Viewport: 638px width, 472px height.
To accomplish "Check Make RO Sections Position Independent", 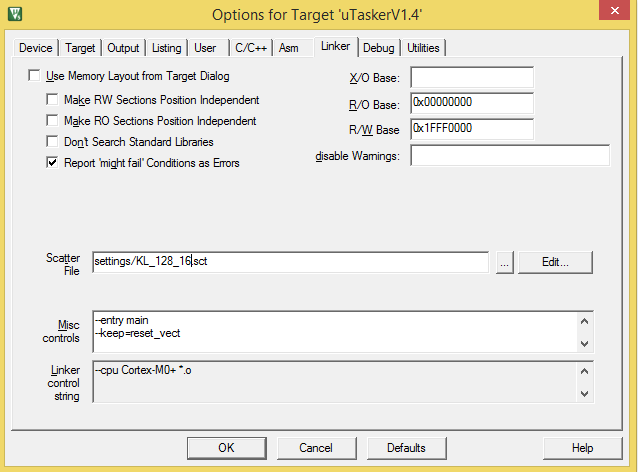I will 53,121.
